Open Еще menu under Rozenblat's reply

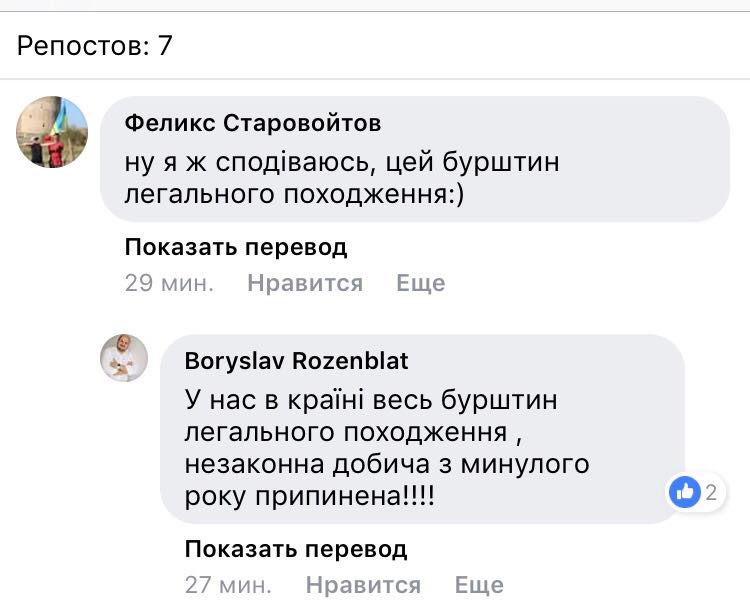tap(479, 584)
